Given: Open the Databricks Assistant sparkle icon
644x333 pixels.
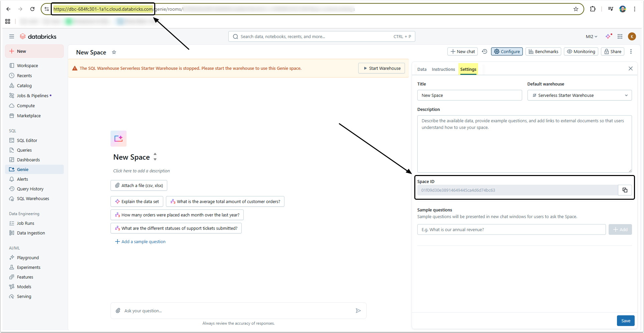Looking at the screenshot, I should 609,36.
